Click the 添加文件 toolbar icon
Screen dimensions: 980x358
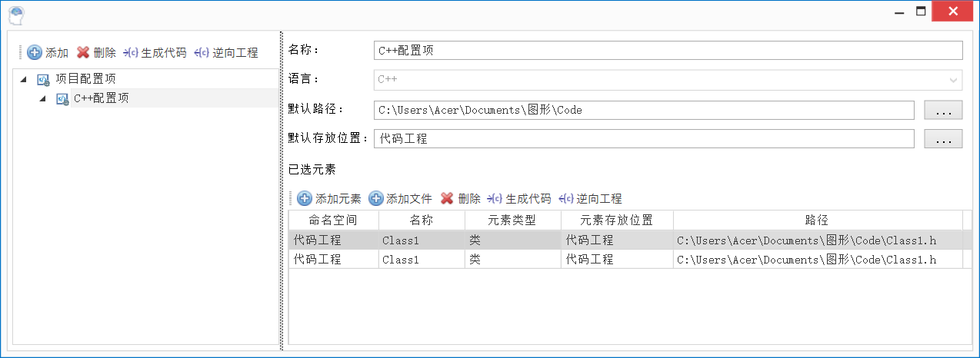(376, 198)
